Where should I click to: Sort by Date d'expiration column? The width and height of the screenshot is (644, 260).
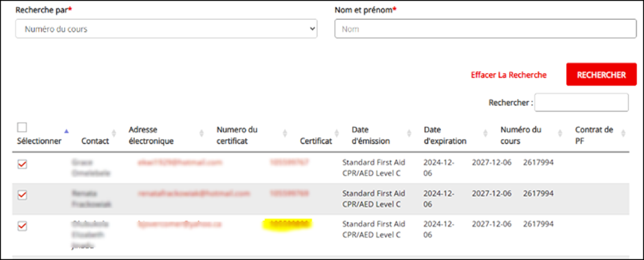coord(486,133)
